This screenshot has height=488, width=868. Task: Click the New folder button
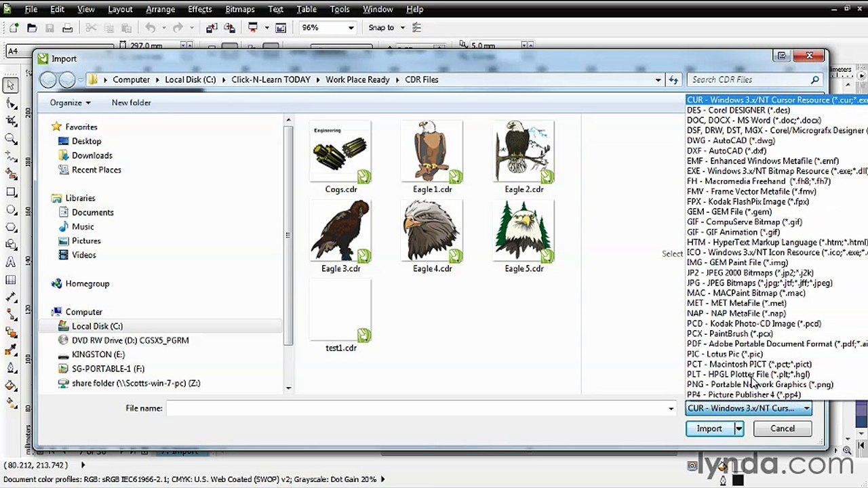131,102
